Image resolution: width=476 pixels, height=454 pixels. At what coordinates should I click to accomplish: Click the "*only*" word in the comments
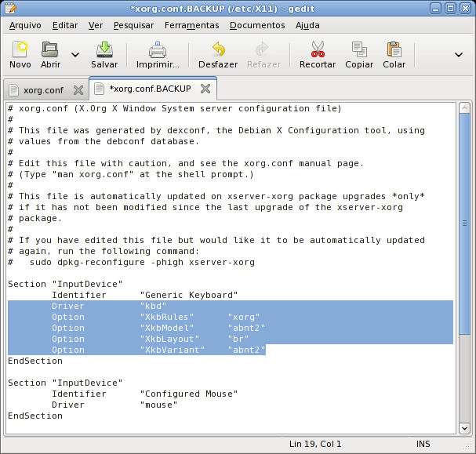coord(409,196)
